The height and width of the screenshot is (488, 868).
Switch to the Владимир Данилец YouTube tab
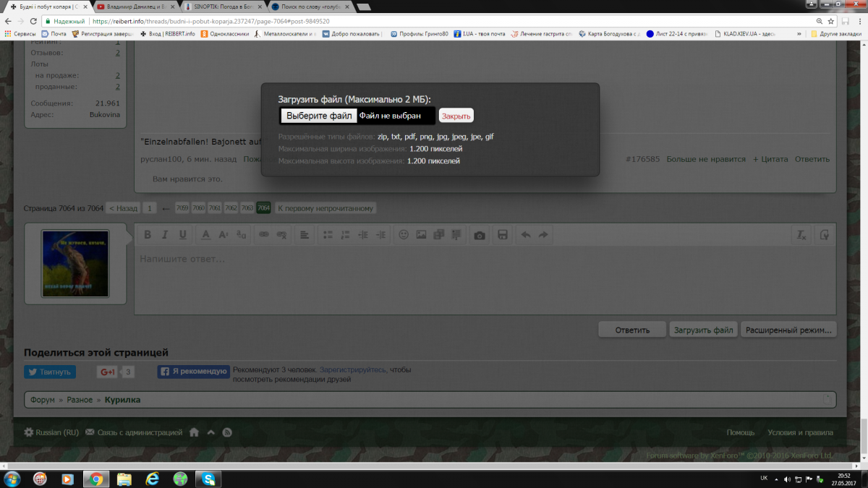click(135, 7)
